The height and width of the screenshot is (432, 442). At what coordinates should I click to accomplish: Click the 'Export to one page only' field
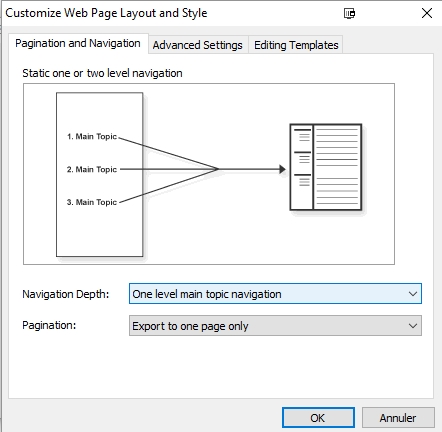point(275,326)
